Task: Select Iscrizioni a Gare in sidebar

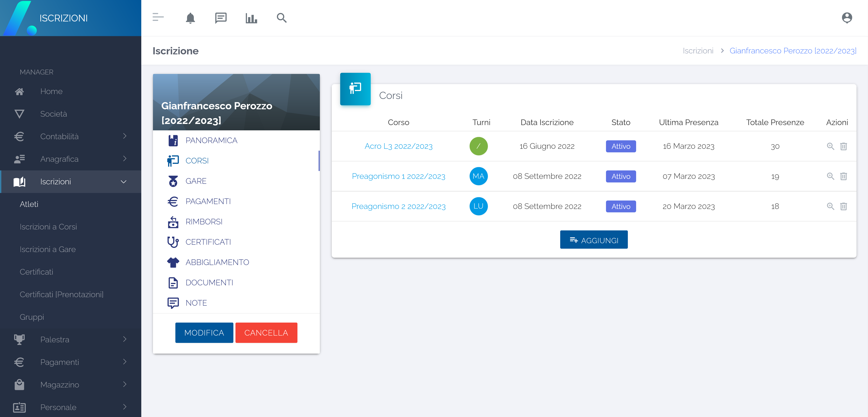Action: (47, 249)
